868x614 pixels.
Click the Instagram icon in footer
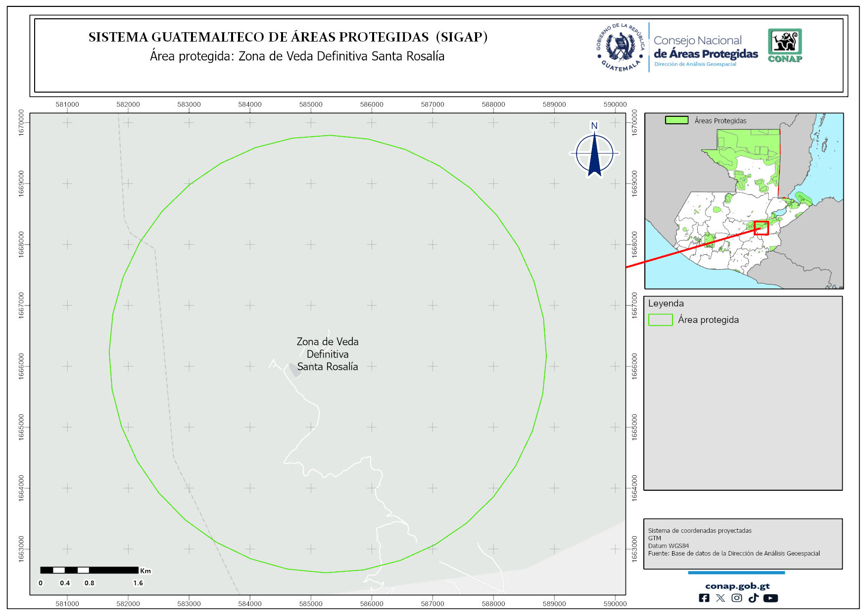pos(737,598)
